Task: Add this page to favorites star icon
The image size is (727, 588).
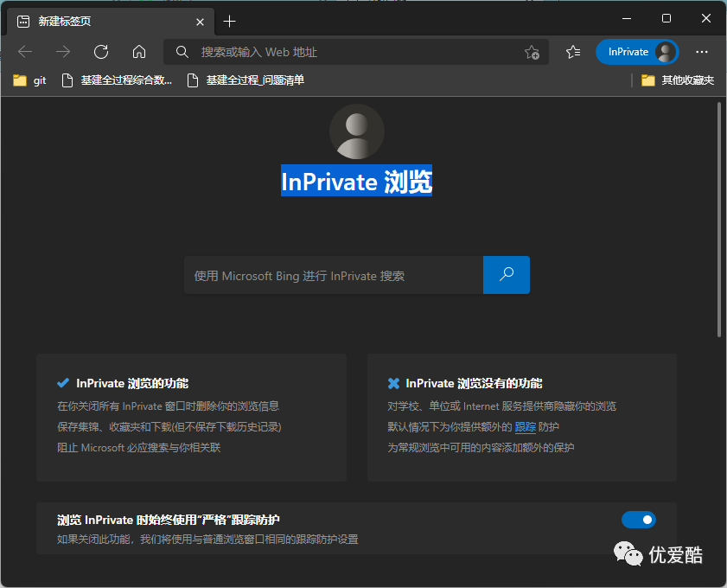Action: [x=532, y=52]
